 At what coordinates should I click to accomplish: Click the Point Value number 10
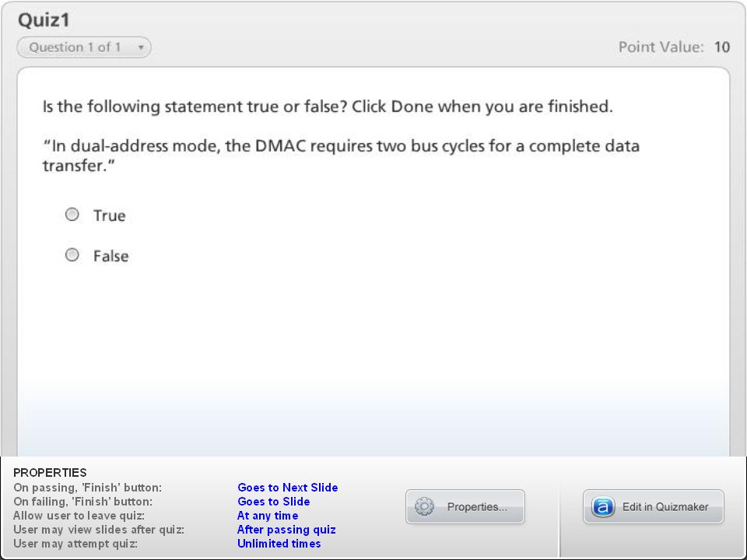[722, 47]
